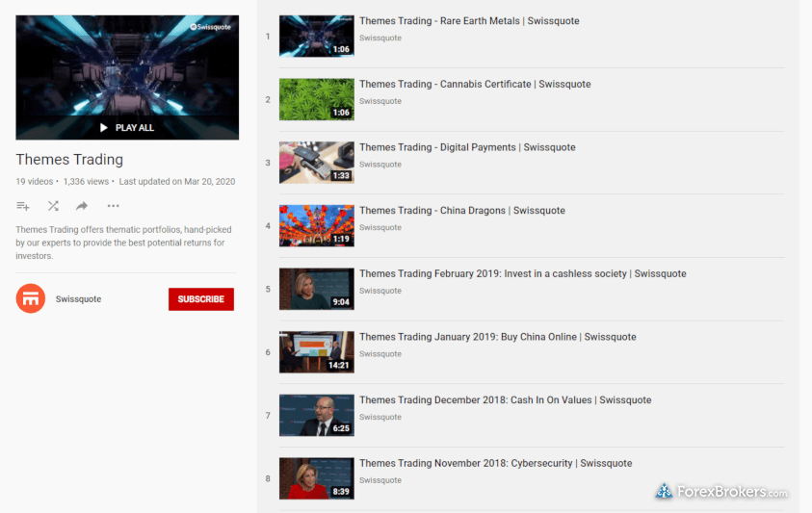Click Swissquote under Buy China Online video
The height and width of the screenshot is (513, 812).
tap(380, 353)
